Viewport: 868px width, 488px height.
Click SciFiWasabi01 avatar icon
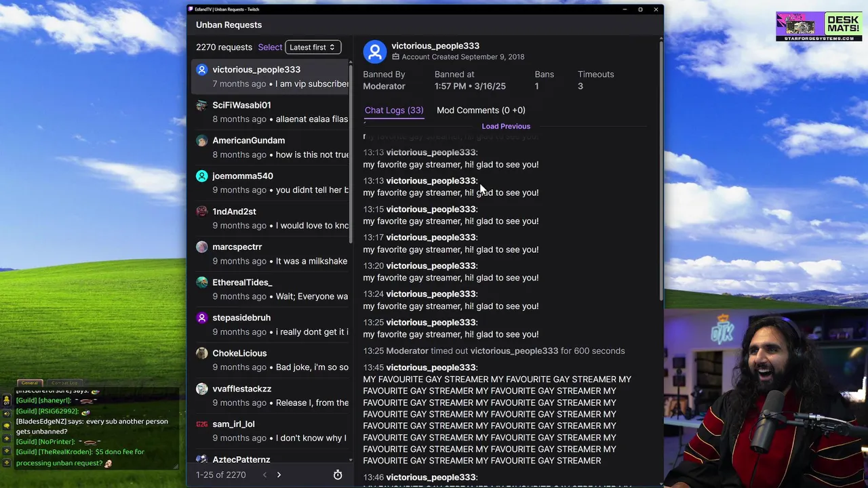[x=201, y=105]
